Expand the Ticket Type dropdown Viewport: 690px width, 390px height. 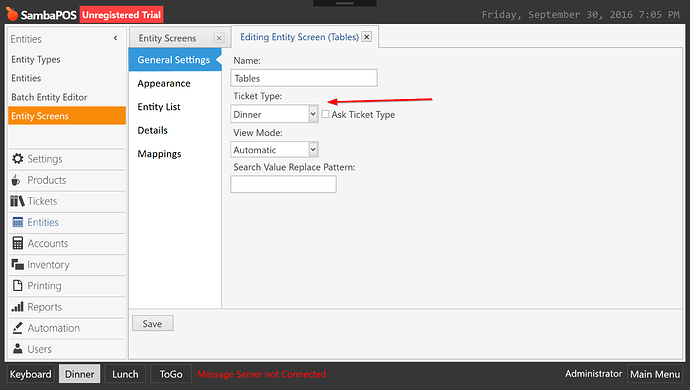pyautogui.click(x=313, y=114)
